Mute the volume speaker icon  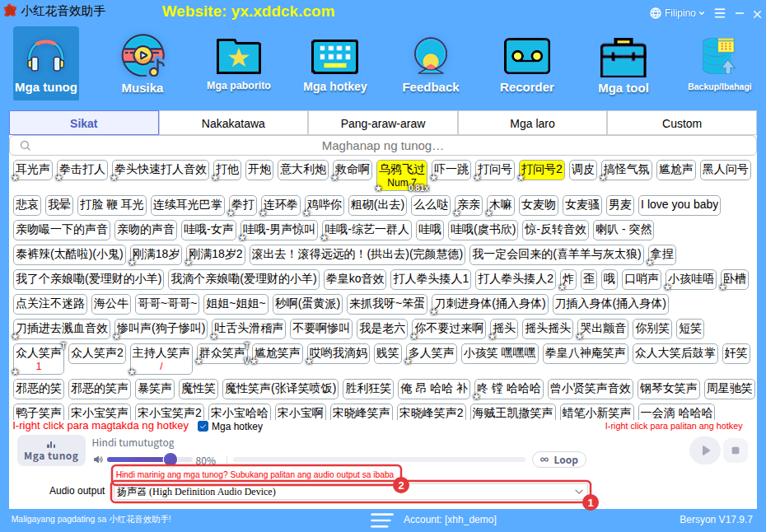[x=98, y=460]
